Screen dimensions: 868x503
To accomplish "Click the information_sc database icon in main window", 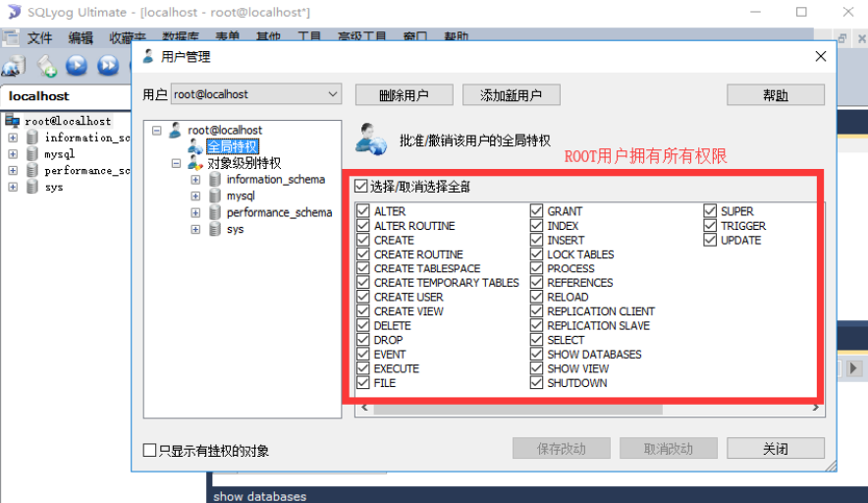I will coord(32,137).
